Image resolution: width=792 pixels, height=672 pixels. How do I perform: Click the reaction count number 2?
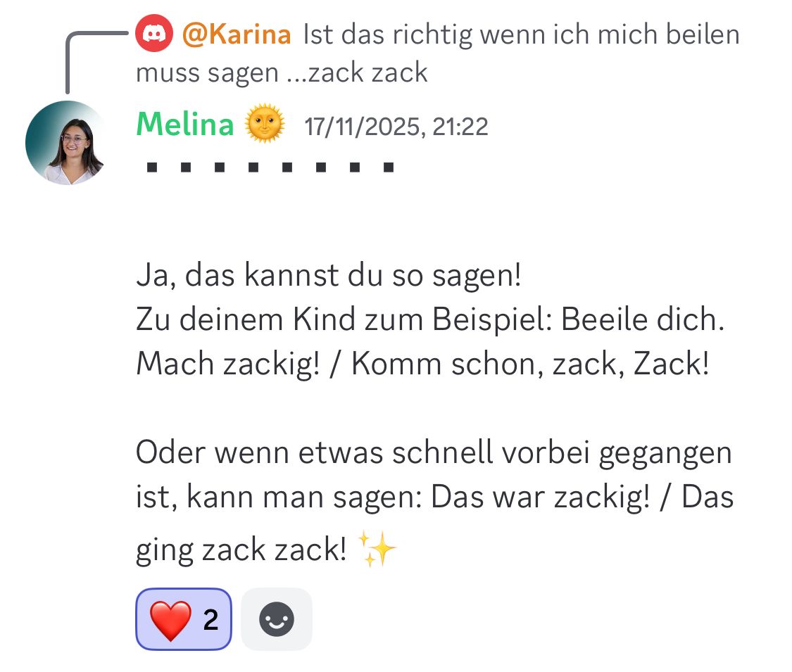click(x=210, y=620)
